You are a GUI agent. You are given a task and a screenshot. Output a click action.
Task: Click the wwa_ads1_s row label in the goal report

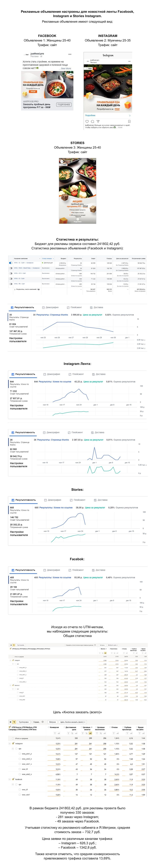[x=27, y=764]
